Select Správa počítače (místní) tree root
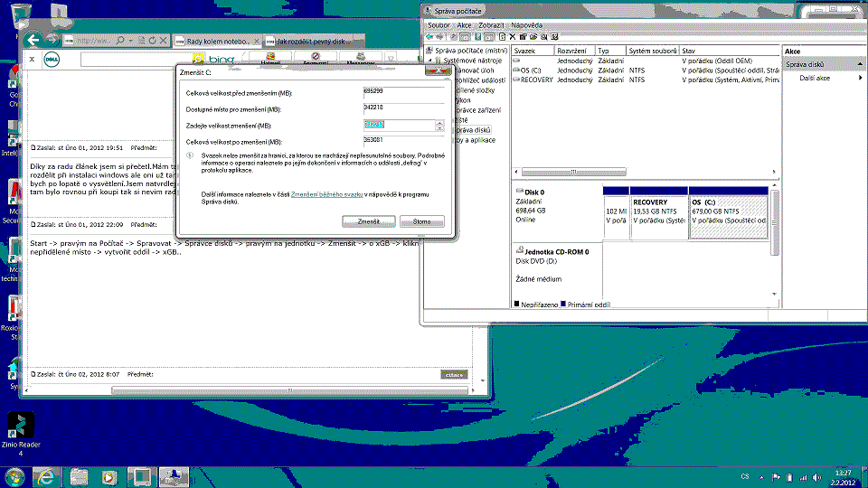The height and width of the screenshot is (488, 868). [467, 51]
